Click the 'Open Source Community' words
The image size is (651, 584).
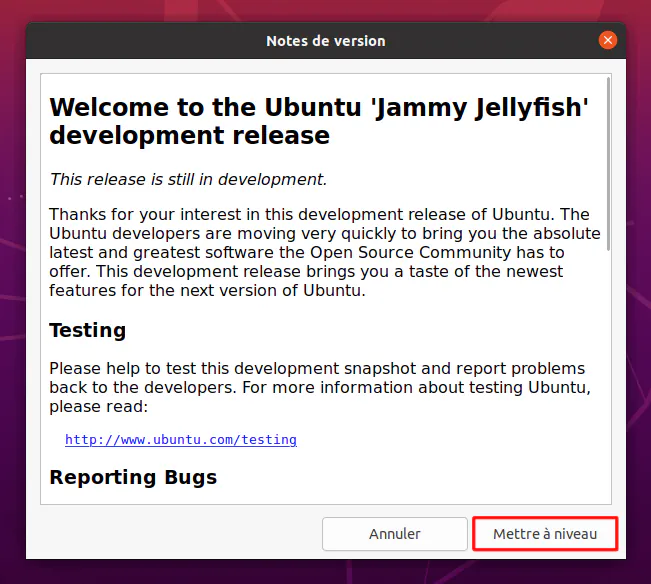click(410, 252)
